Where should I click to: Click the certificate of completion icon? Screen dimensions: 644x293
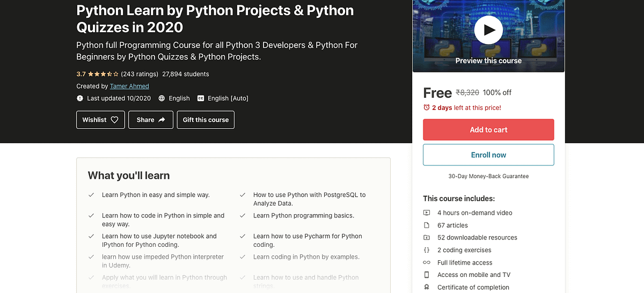(x=427, y=287)
